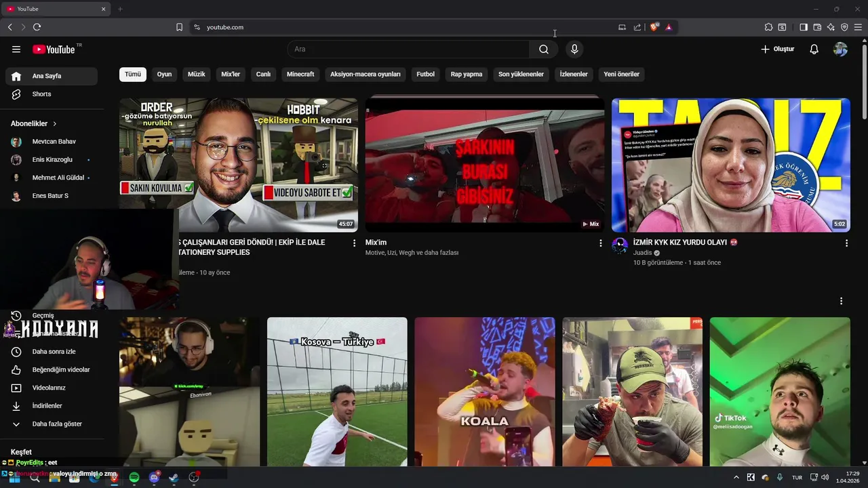868x488 pixels.
Task: Open Discord from the taskbar
Action: click(154, 478)
